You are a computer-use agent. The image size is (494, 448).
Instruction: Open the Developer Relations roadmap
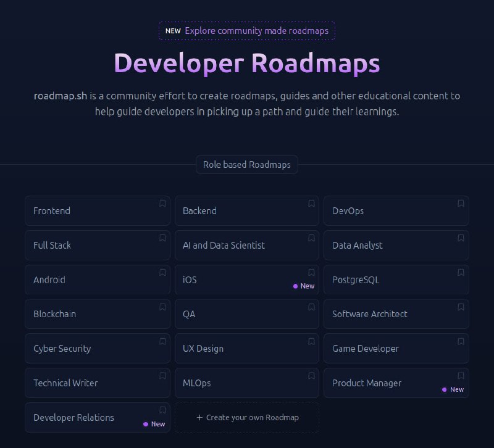point(98,418)
